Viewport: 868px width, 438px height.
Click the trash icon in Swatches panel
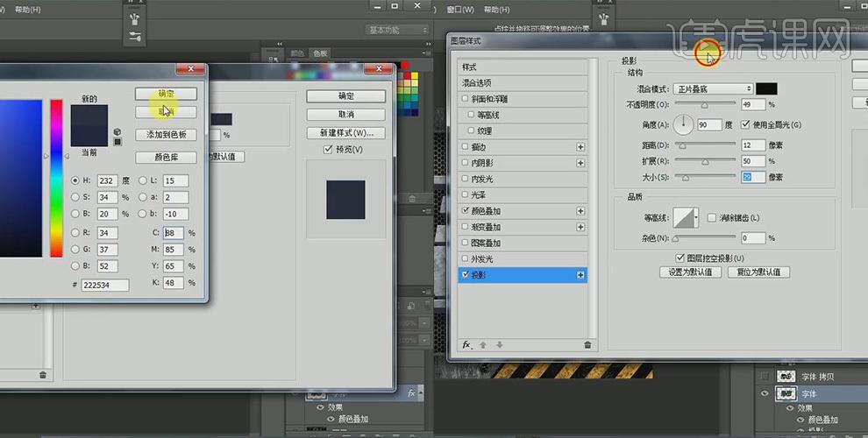[412, 199]
